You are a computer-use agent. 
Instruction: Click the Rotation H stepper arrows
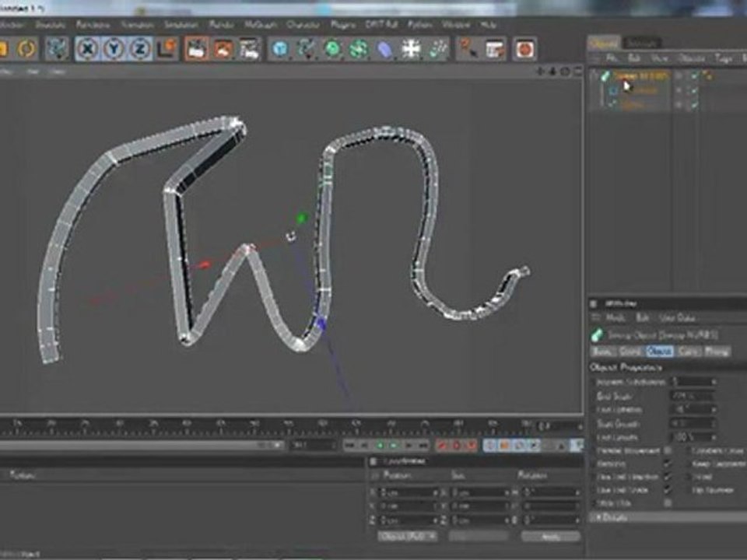pos(578,492)
